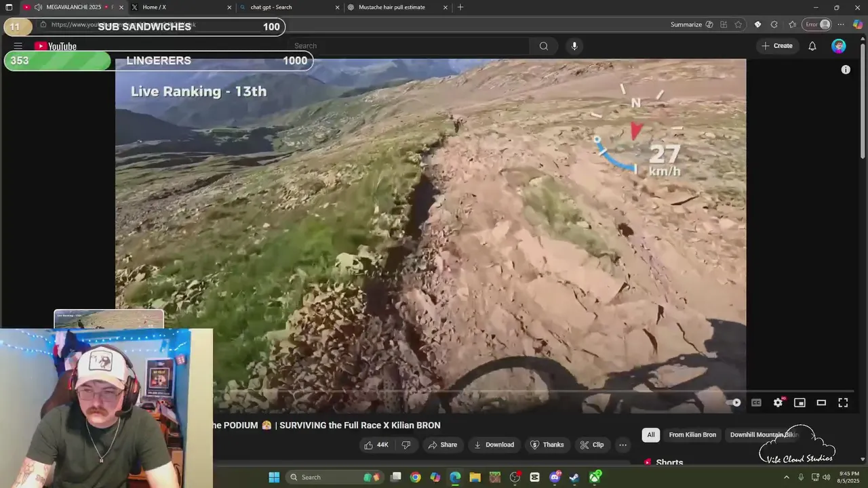Open Minecraft from the taskbar
This screenshot has height=488, width=868.
pyautogui.click(x=495, y=477)
